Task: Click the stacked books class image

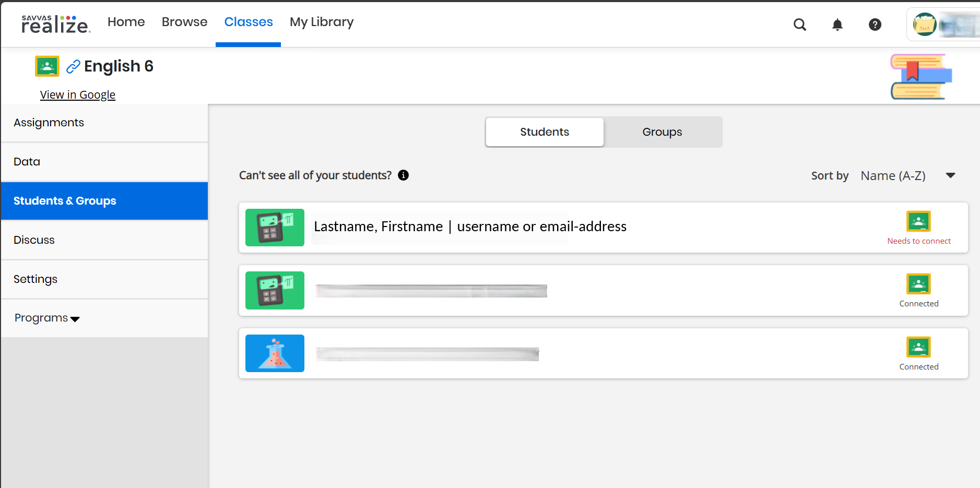Action: tap(921, 77)
